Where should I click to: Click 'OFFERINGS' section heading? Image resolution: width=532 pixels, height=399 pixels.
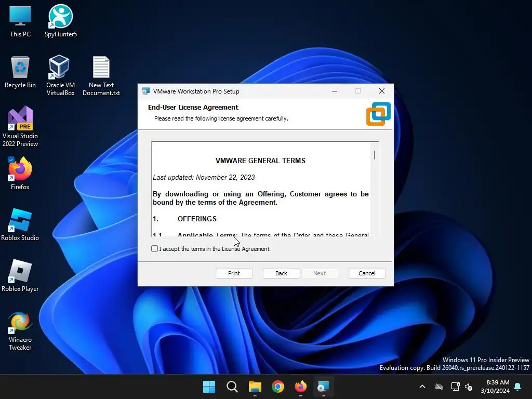(x=197, y=219)
